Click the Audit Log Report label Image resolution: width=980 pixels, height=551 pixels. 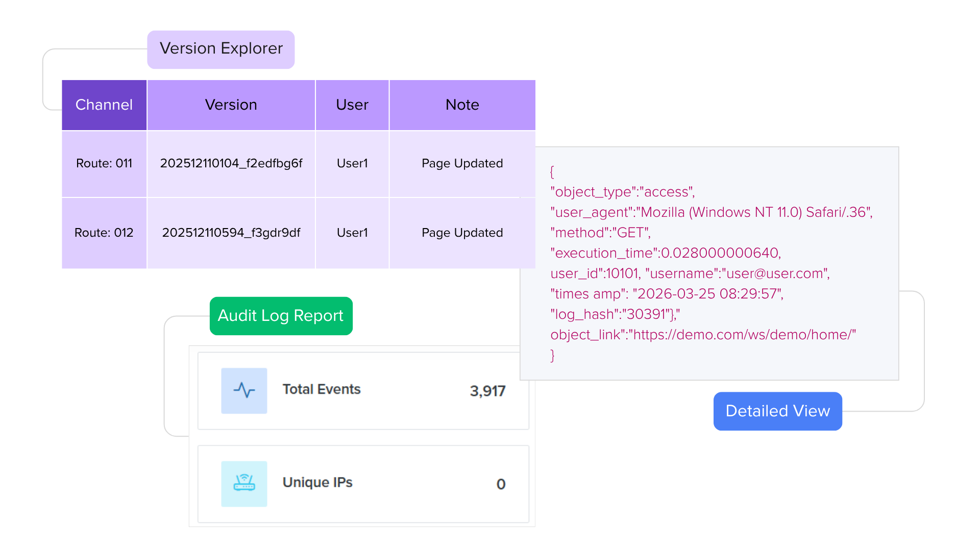(x=281, y=316)
